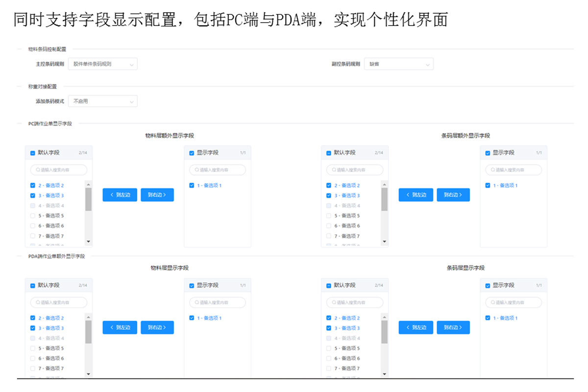Toggle select-all 显示字段 checkbox in PC 条码层 panel
Viewport: 588px width, 392px height.
click(x=488, y=153)
